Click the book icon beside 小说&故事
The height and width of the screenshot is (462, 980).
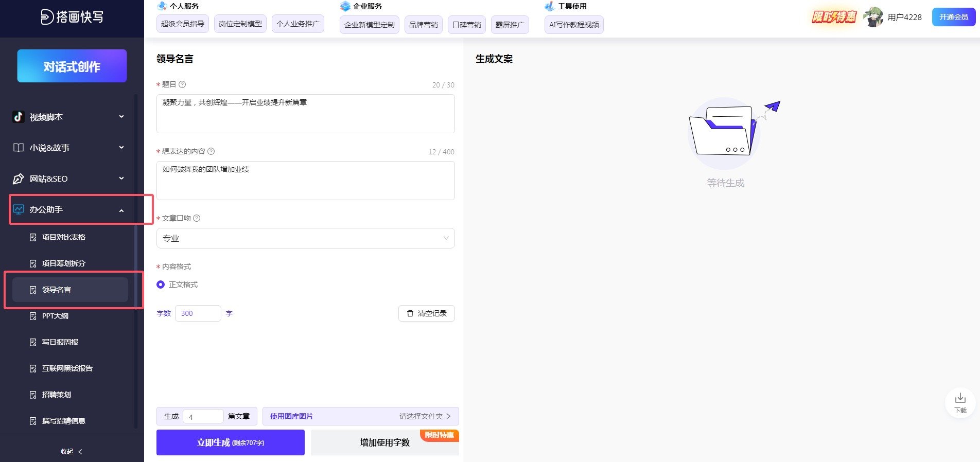(x=19, y=148)
